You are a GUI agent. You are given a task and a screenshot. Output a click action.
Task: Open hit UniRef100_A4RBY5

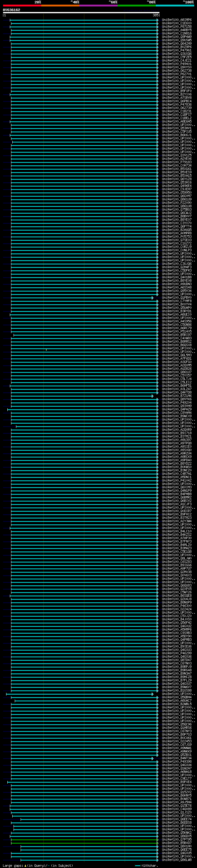coord(177,30)
